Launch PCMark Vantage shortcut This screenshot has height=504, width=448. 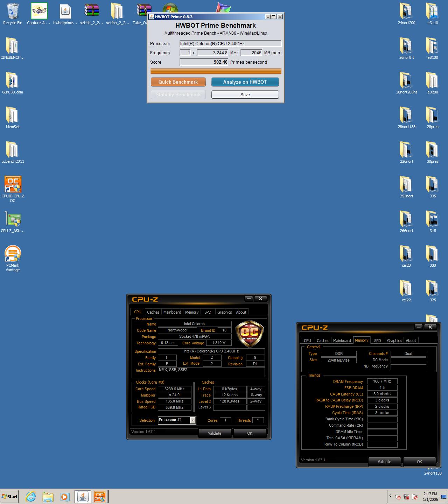(x=13, y=259)
